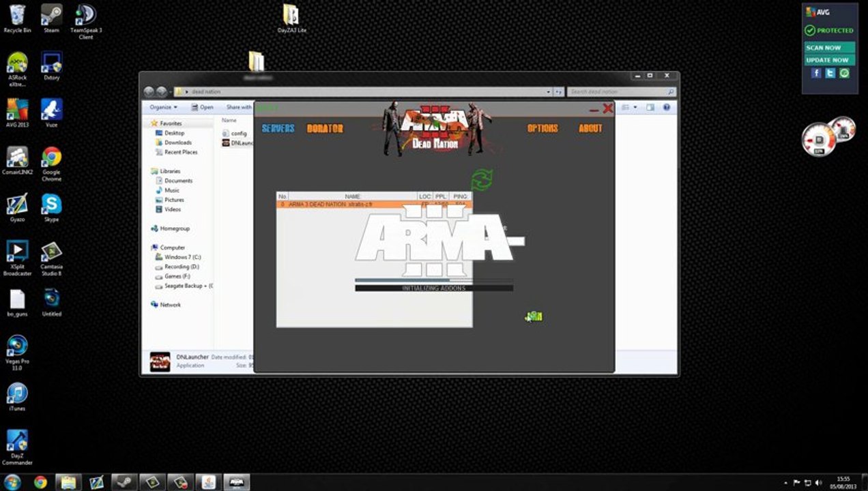
Task: Click the Steam desktop icon
Action: (51, 19)
